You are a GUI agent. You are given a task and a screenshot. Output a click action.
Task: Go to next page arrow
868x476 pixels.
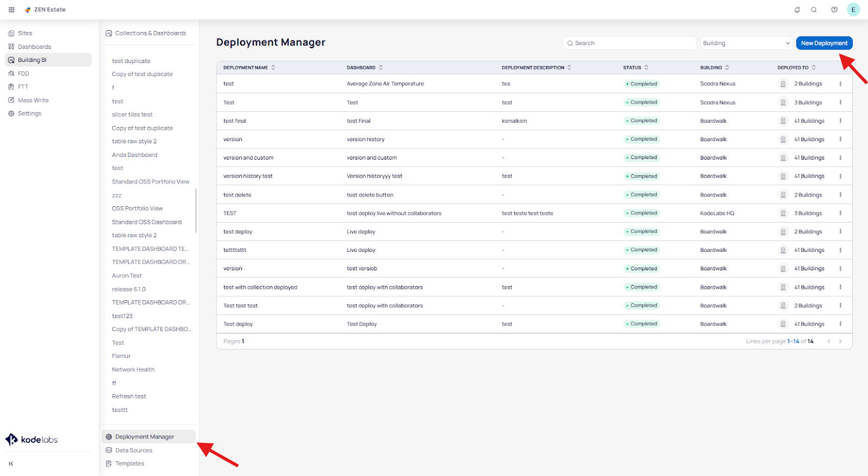click(x=840, y=341)
